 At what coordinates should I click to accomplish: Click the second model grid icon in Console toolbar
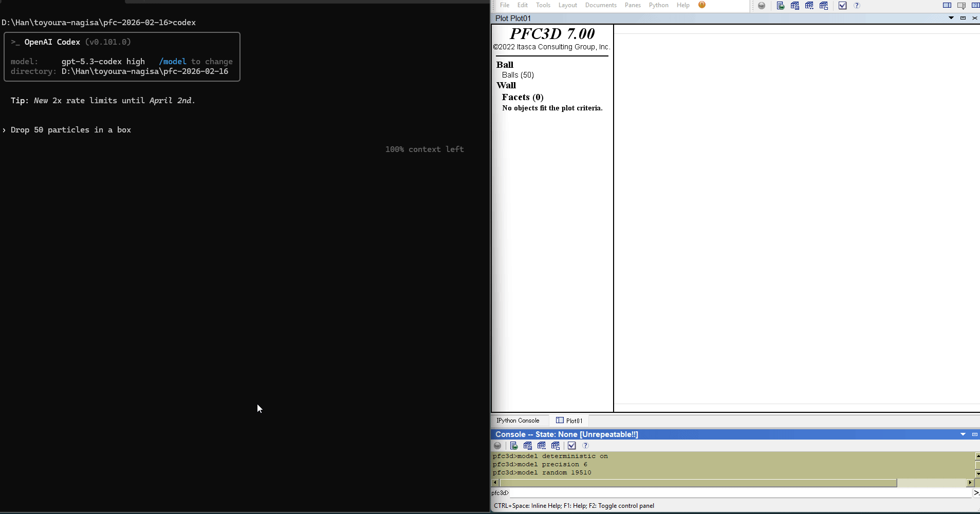click(542, 446)
